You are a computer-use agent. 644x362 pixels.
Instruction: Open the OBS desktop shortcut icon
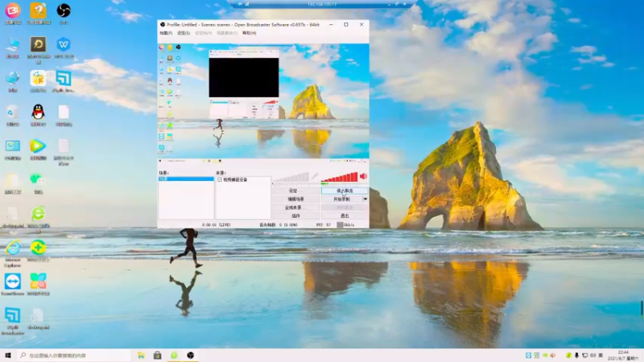click(x=64, y=10)
